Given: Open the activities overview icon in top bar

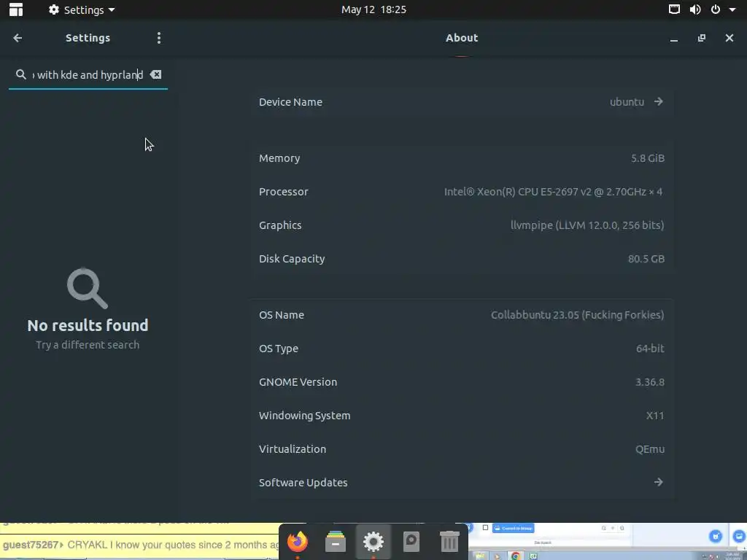Looking at the screenshot, I should tap(16, 9).
